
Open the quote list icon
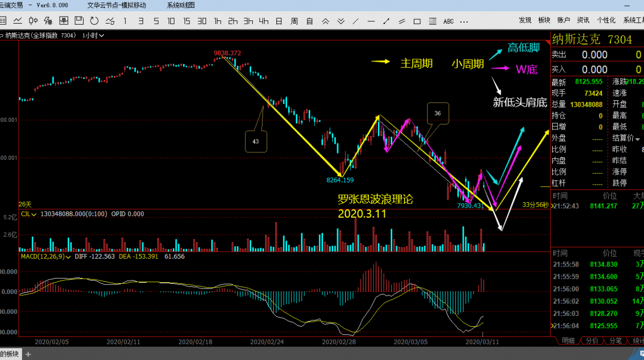[3, 21]
